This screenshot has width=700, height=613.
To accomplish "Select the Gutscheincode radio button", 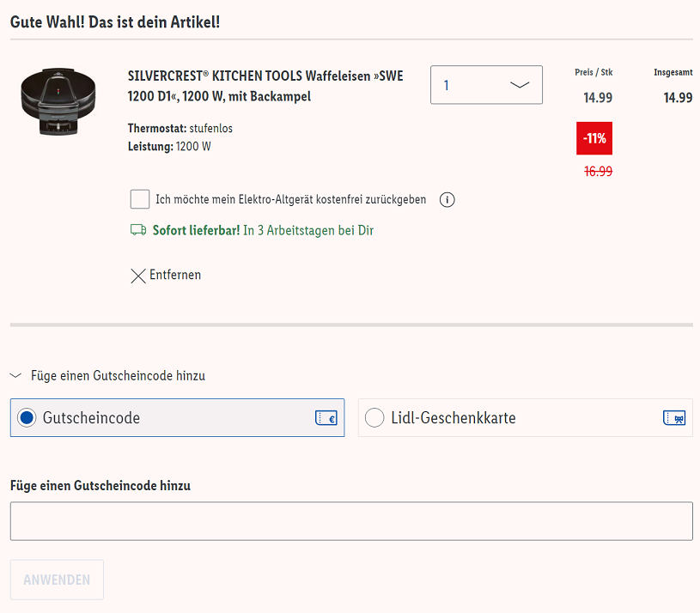I will tap(27, 418).
